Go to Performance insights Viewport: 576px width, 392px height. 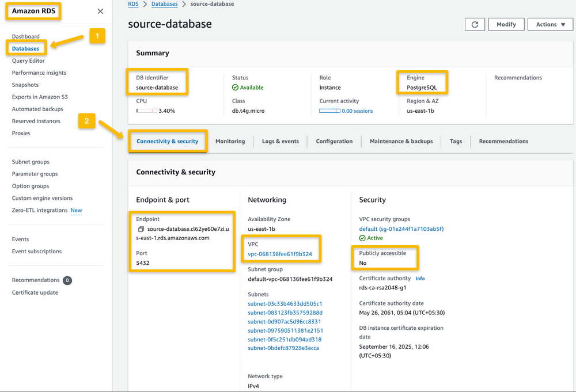click(39, 73)
